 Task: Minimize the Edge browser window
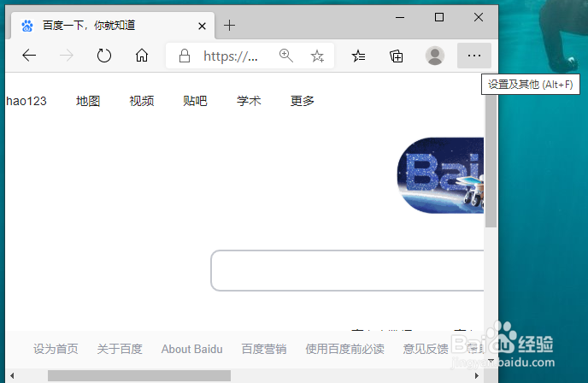pyautogui.click(x=400, y=17)
